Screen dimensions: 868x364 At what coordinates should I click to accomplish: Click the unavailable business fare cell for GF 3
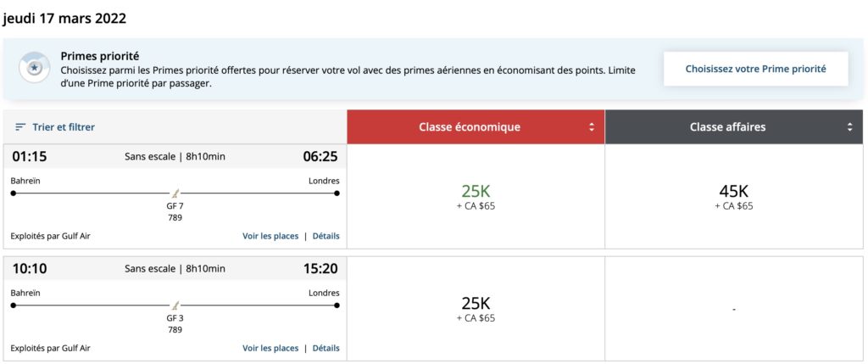coord(733,309)
